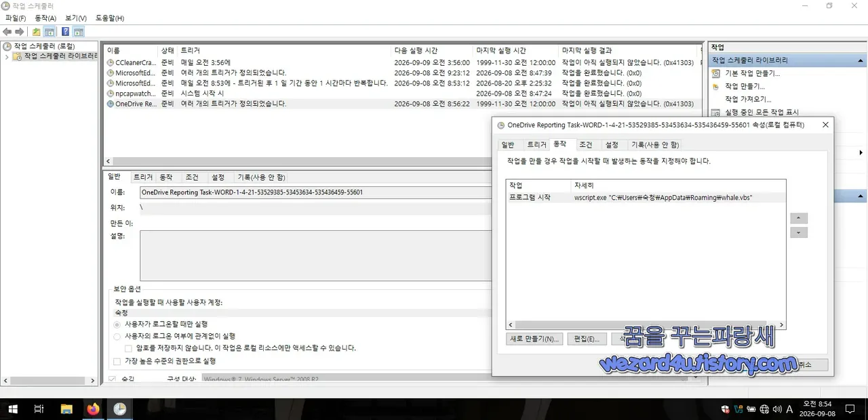Sort by 다음 실행 시간 column header
Screen dimensions: 868x420
click(x=432, y=51)
